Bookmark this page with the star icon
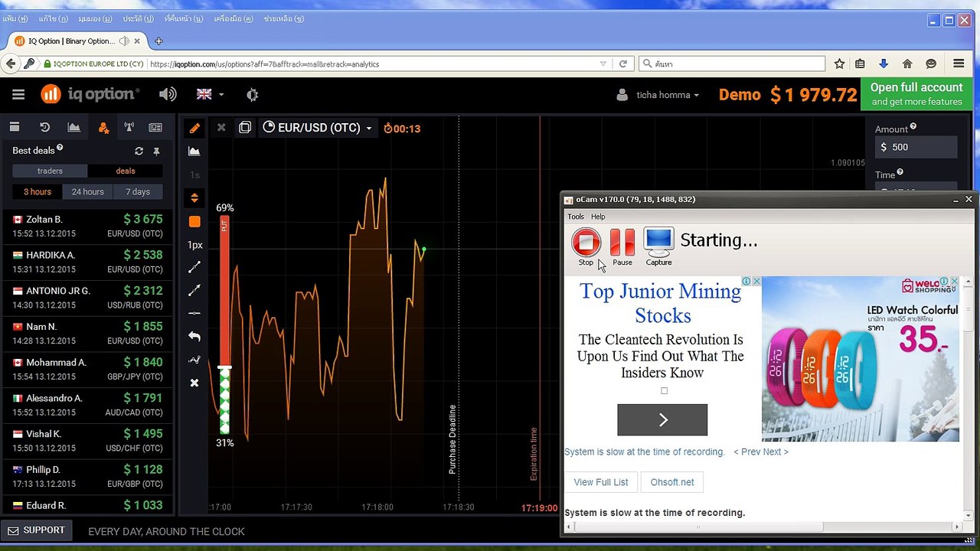 (x=839, y=64)
